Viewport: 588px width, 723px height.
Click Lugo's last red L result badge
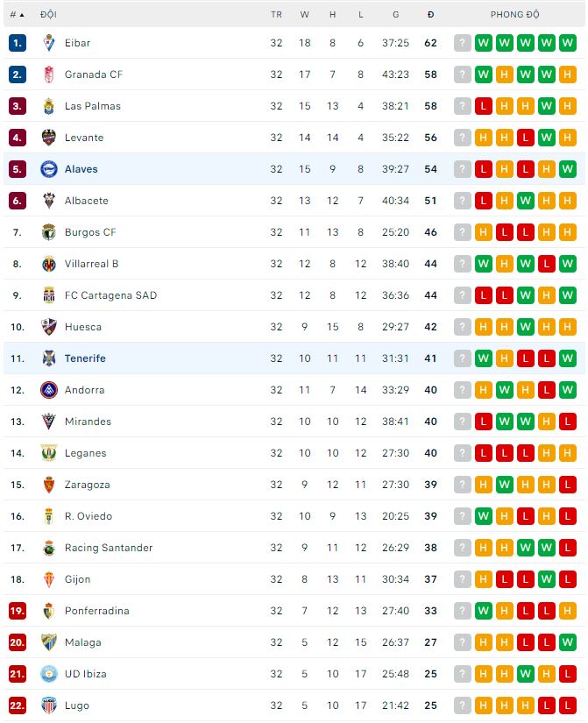568,705
